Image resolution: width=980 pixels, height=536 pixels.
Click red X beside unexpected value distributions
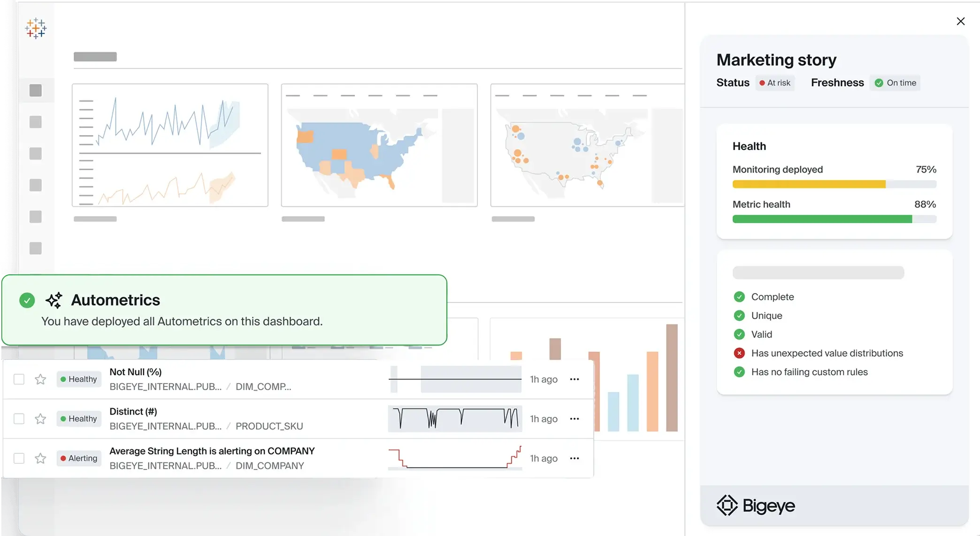pyautogui.click(x=739, y=353)
